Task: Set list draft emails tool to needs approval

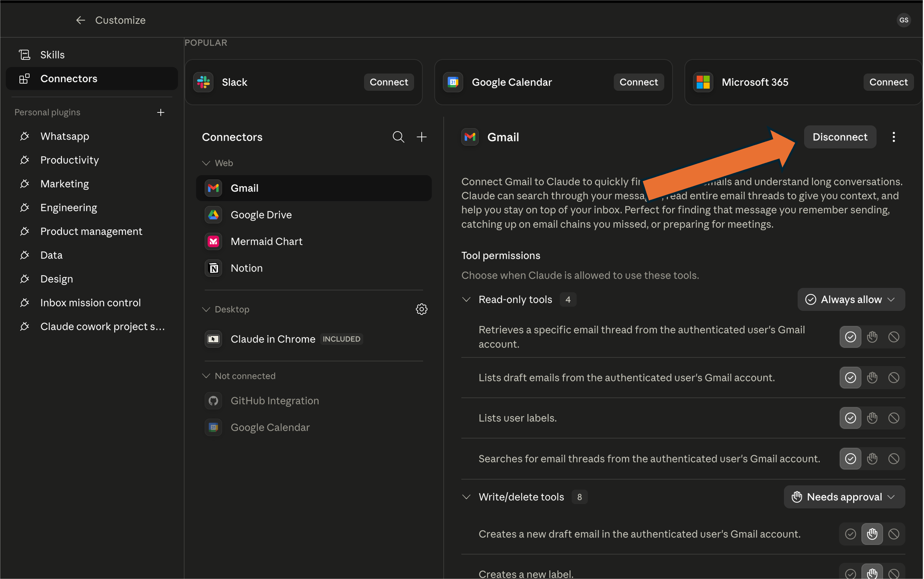Action: 872,378
